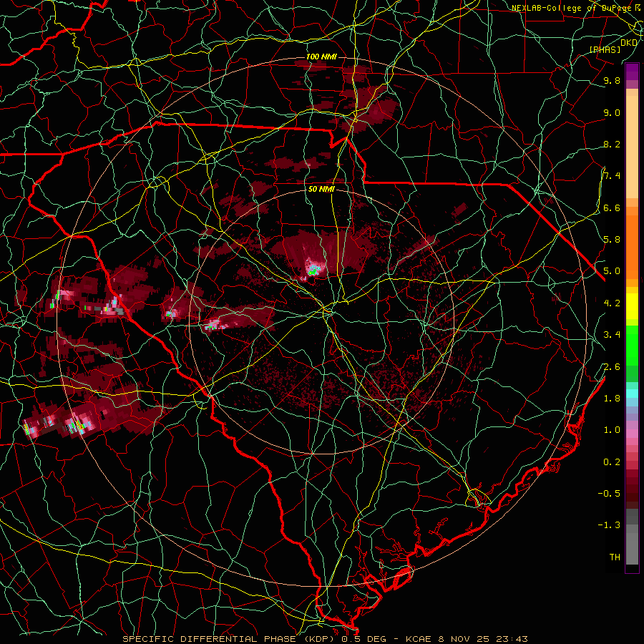The width and height of the screenshot is (644, 644).
Task: Click the TH threshold label on the scale
Action: 615,557
